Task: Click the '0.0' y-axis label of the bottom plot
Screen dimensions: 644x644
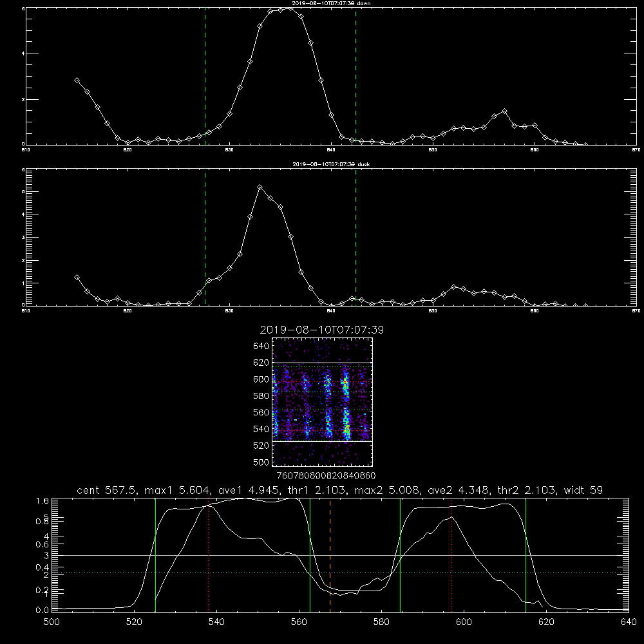Action: (x=43, y=610)
